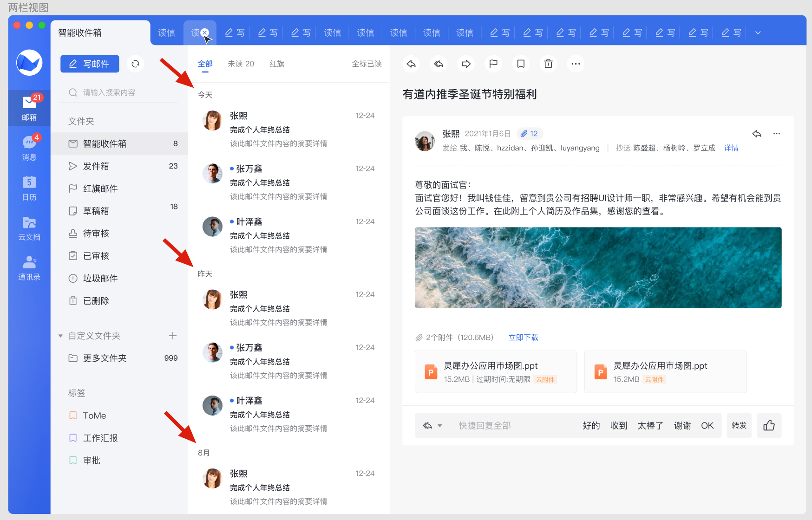Mark all as read with 全标已读
Viewport: 812px width, 520px height.
click(367, 64)
